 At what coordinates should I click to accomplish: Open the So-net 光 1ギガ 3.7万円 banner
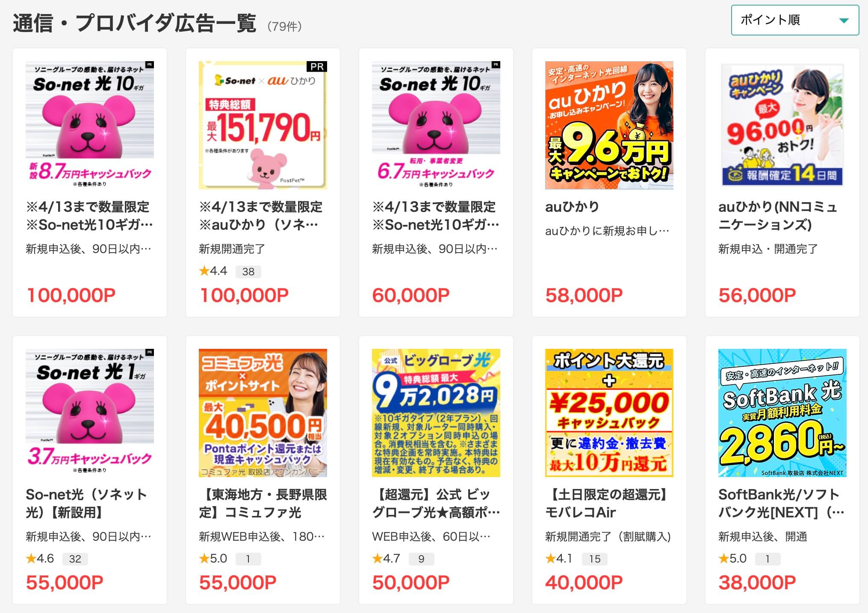90,413
